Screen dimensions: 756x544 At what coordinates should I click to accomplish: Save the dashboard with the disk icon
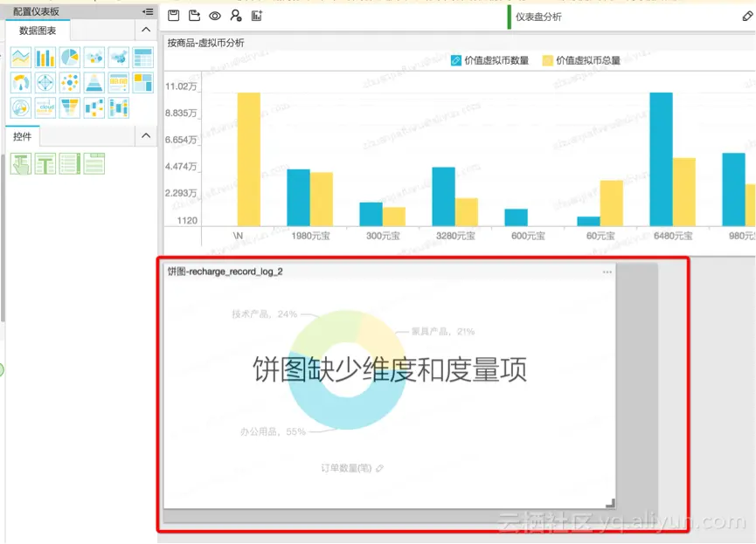[174, 16]
